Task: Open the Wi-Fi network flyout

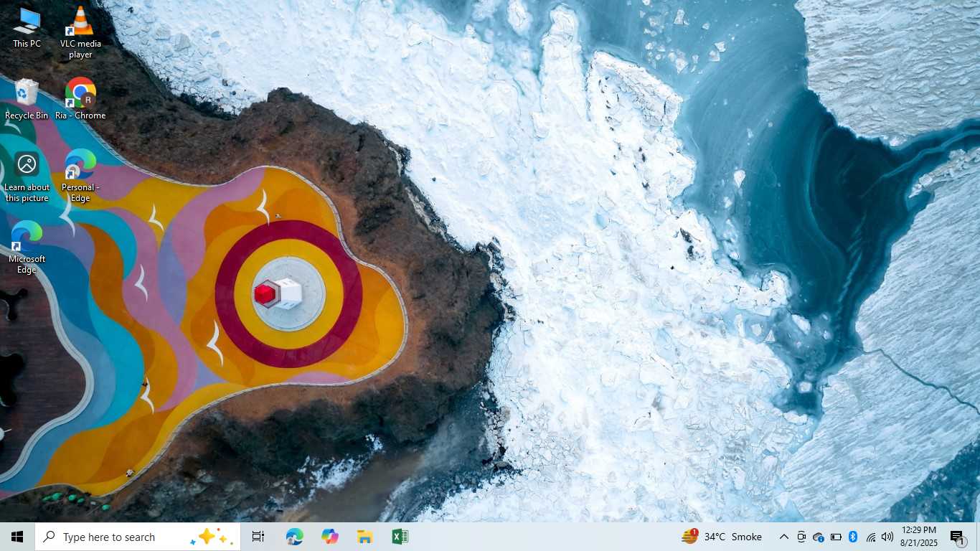Action: 871,537
